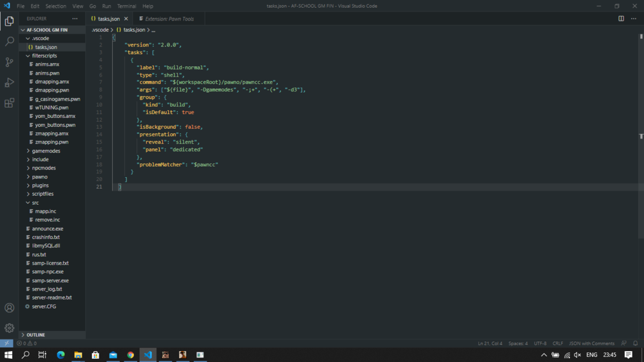This screenshot has height=362, width=644.
Task: Open Microsoft Store from the taskbar
Action: [95, 355]
